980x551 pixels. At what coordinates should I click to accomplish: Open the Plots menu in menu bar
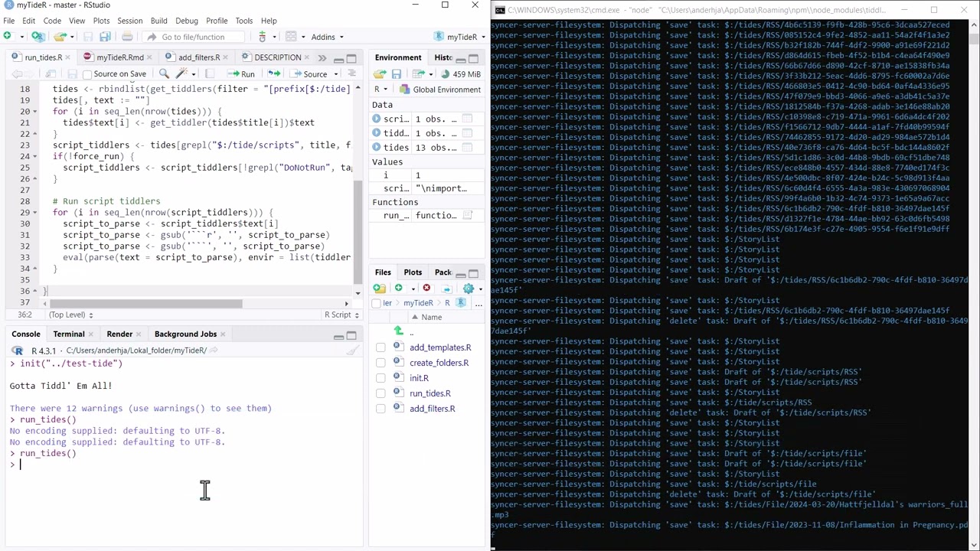click(101, 21)
